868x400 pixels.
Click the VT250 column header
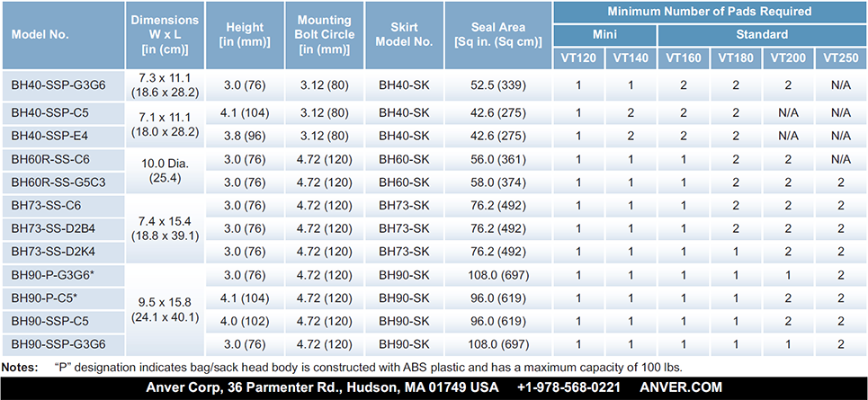point(841,58)
